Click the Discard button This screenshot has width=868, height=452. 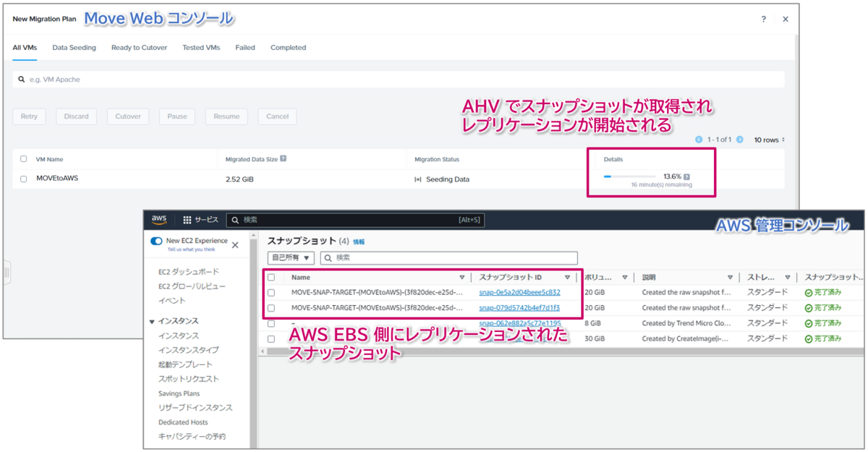(x=76, y=116)
